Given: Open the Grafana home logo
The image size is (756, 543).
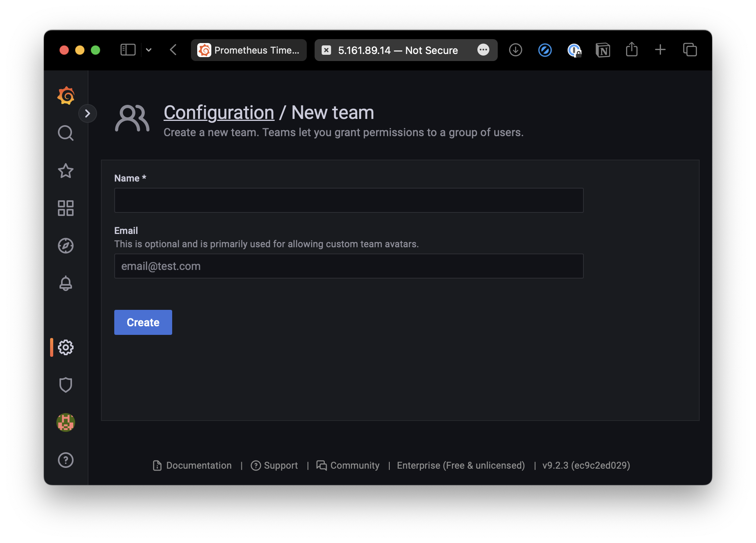Looking at the screenshot, I should (66, 95).
